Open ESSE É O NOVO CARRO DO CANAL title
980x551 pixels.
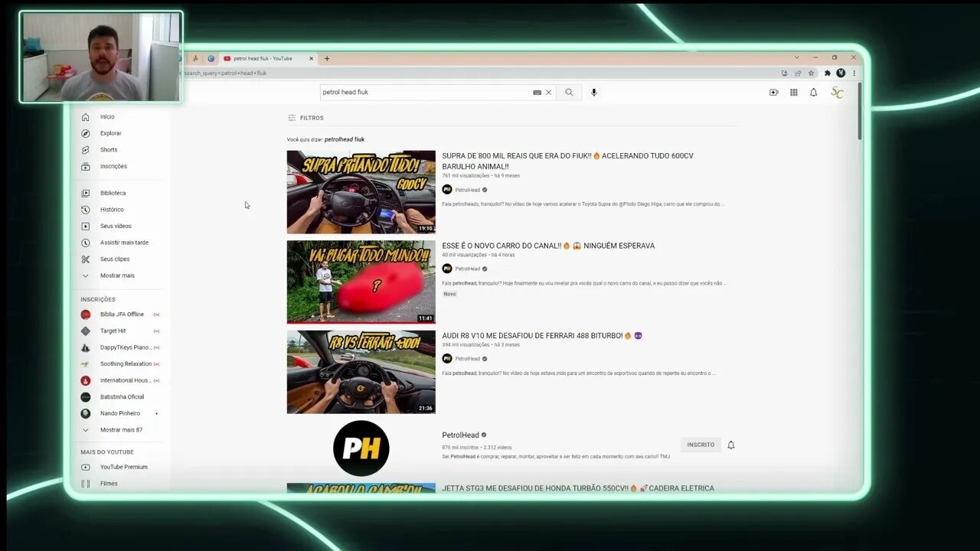point(548,246)
